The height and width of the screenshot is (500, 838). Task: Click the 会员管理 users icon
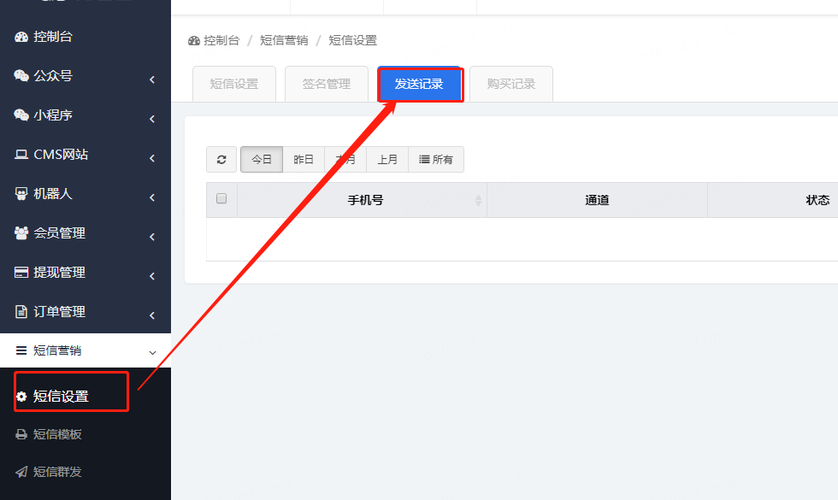point(21,233)
